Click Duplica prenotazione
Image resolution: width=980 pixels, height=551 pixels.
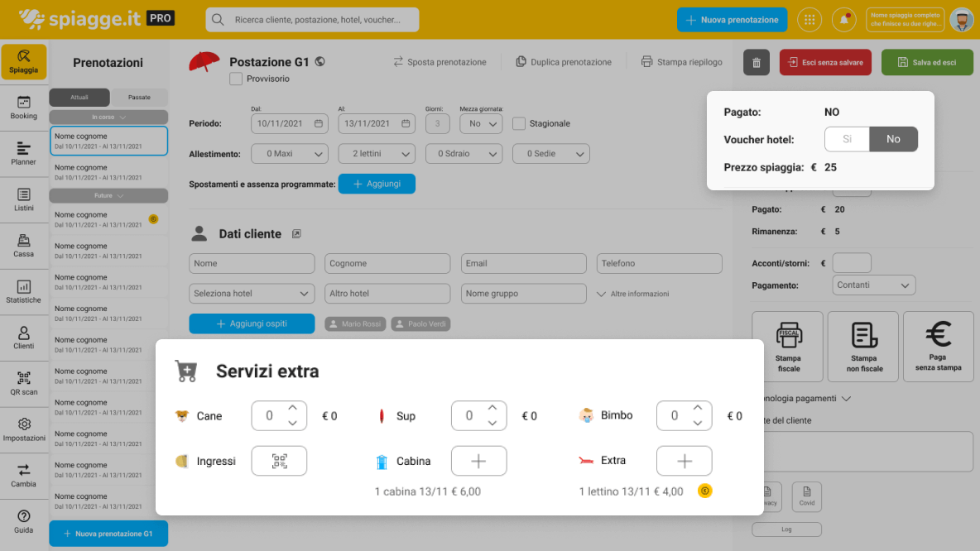click(x=563, y=62)
